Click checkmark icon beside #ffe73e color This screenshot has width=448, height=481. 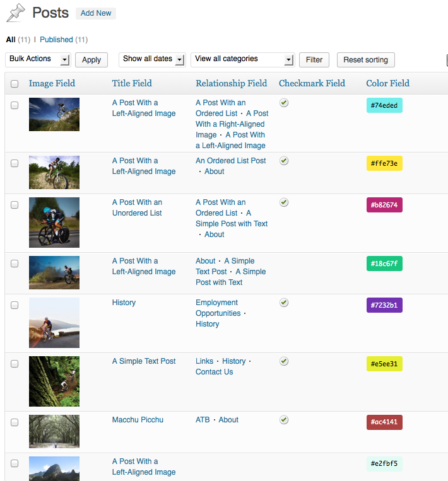[284, 160]
